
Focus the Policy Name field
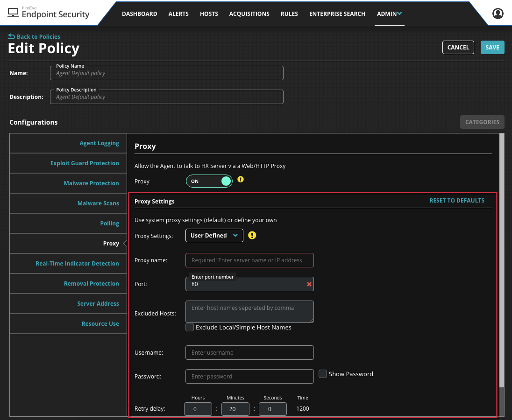click(166, 73)
